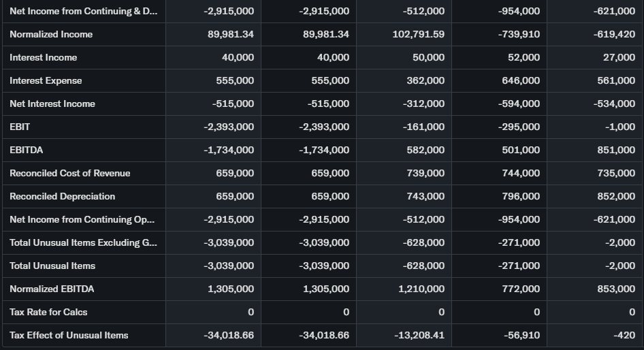Click the Normalized Income row label
This screenshot has width=644, height=350.
click(x=51, y=34)
